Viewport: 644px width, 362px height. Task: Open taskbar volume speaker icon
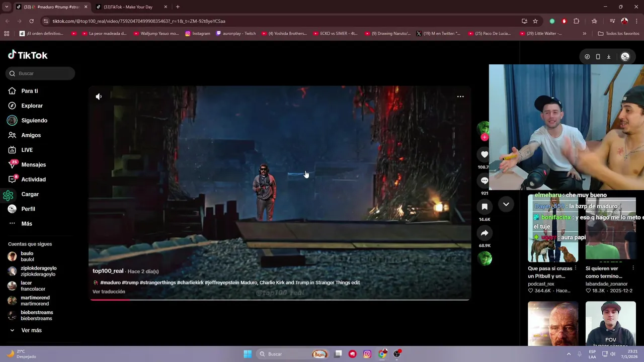[x=613, y=354]
